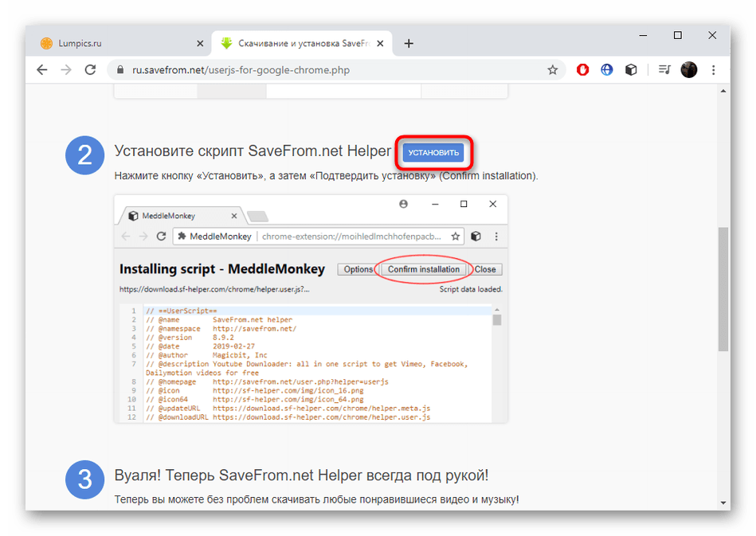
Task: Open the globe extension icon
Action: pyautogui.click(x=606, y=70)
